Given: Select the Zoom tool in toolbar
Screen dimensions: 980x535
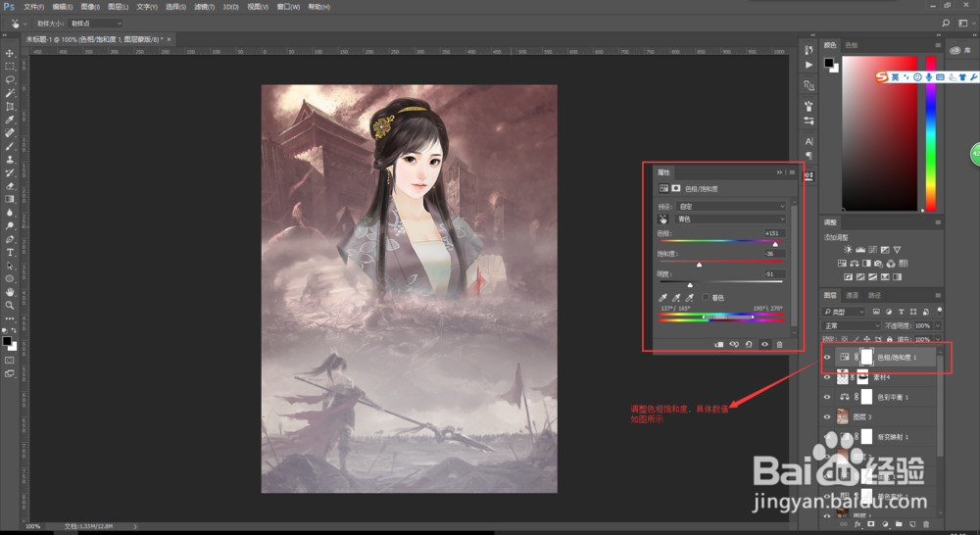Looking at the screenshot, I should pos(10,305).
